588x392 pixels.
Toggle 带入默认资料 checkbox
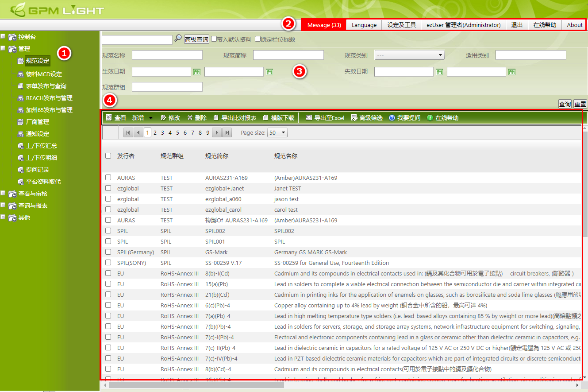pyautogui.click(x=214, y=39)
